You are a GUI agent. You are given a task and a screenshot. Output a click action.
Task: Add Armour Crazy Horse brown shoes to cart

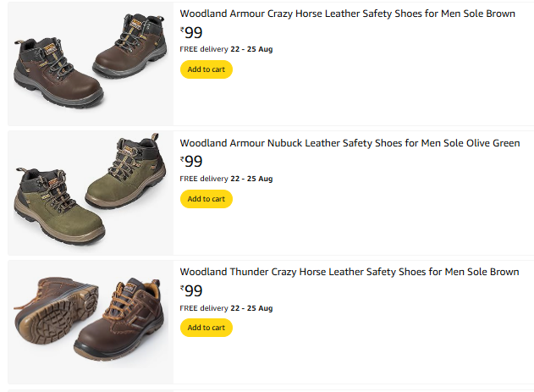(206, 69)
